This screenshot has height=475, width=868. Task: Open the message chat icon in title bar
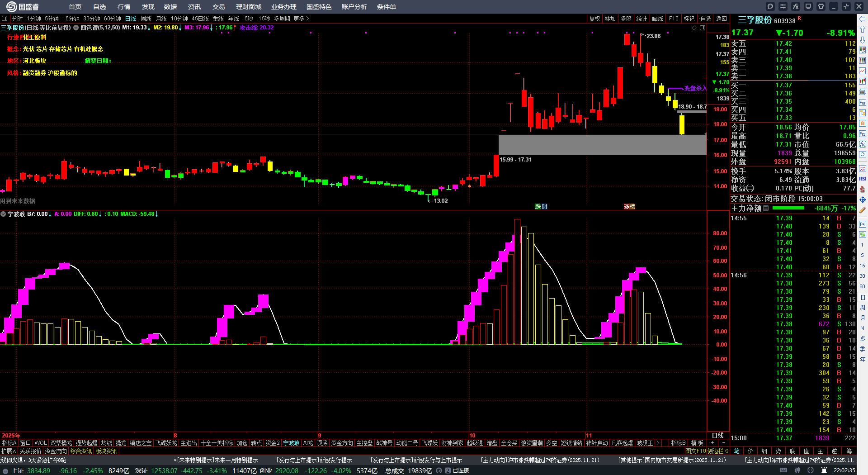click(x=770, y=6)
